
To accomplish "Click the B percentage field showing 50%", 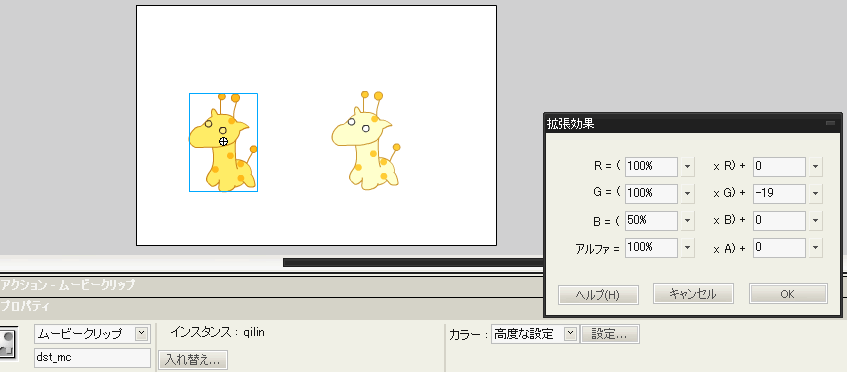I will point(651,221).
